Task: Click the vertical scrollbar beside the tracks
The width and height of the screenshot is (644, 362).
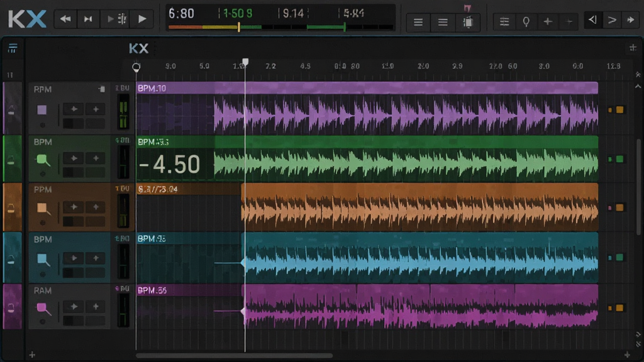Action: (x=638, y=187)
